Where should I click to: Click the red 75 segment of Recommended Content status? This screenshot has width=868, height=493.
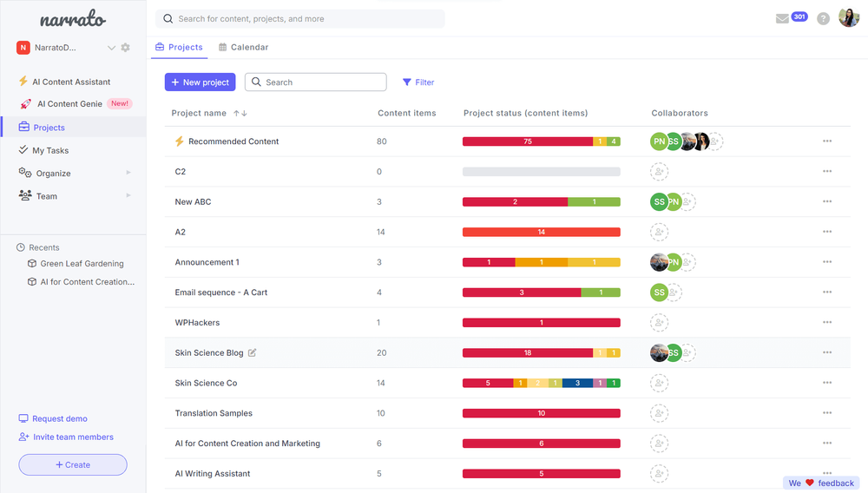(x=528, y=141)
